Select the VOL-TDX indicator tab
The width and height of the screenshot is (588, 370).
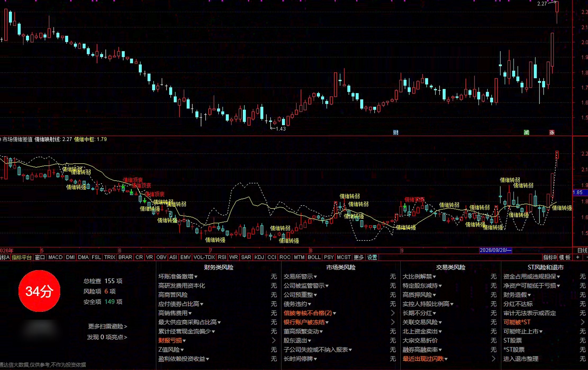click(204, 257)
